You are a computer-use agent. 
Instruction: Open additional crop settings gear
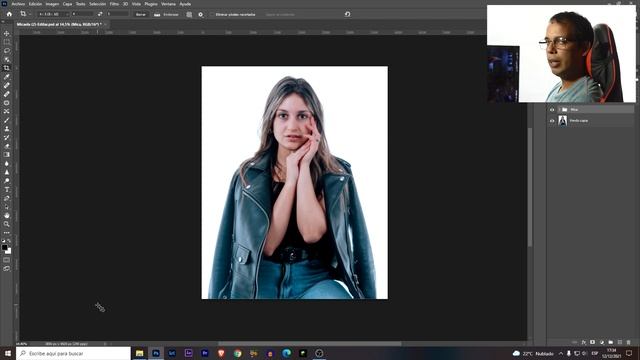pyautogui.click(x=200, y=14)
